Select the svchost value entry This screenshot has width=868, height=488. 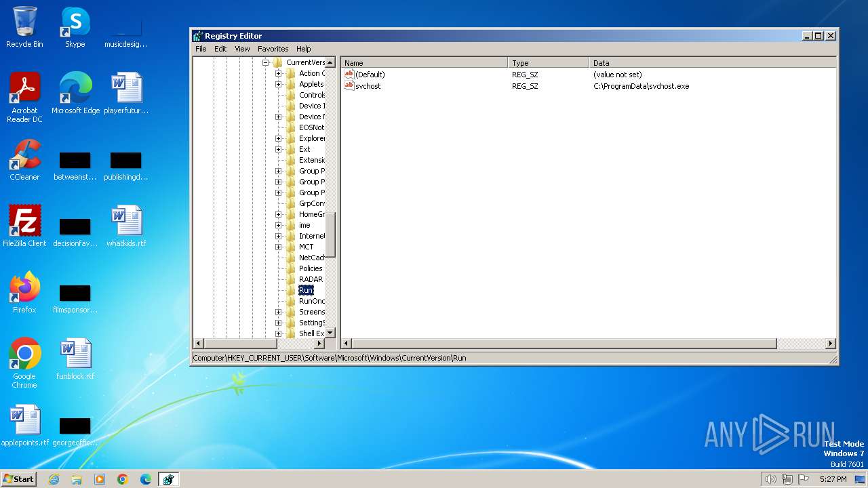(368, 85)
